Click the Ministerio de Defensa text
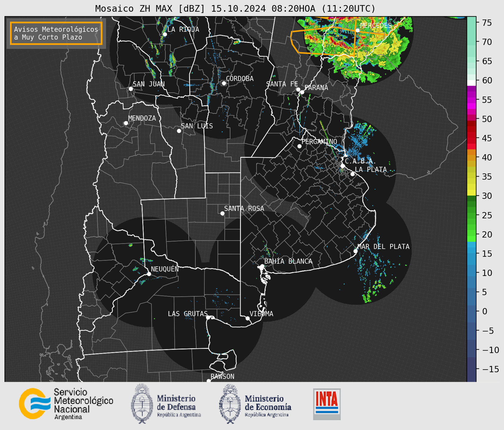504x430 pixels. [x=179, y=406]
